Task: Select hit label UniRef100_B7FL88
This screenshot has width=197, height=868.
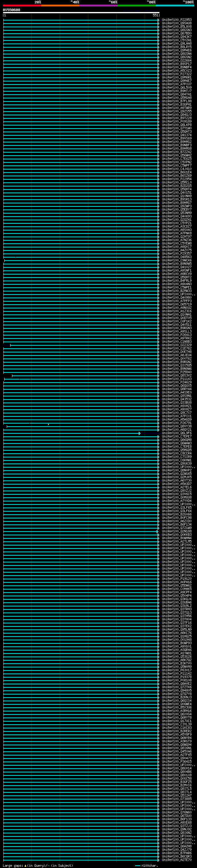Action: [x=176, y=101]
